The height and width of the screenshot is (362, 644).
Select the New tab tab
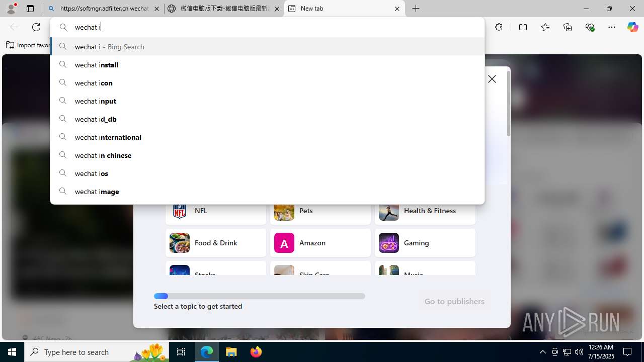coord(345,9)
